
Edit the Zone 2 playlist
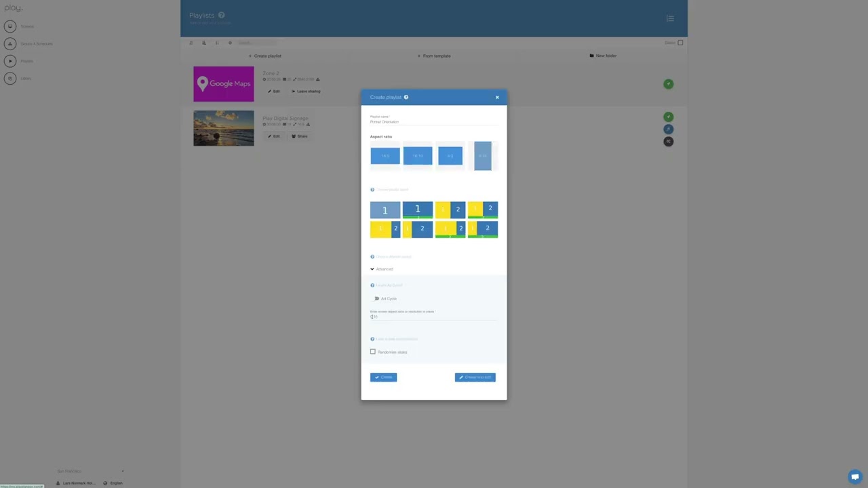tap(274, 91)
